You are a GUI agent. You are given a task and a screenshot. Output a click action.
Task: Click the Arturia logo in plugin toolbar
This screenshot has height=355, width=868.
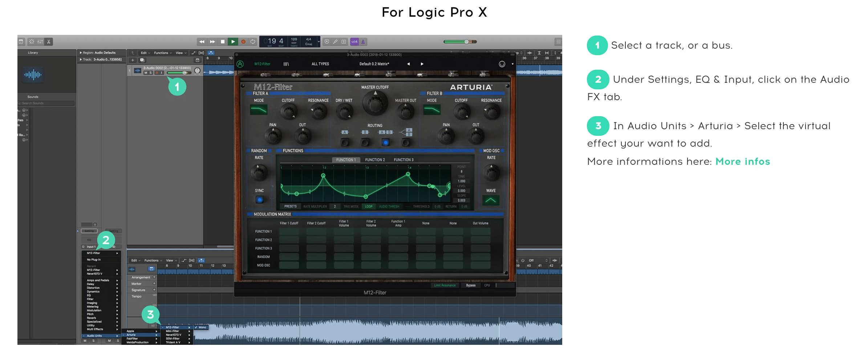240,64
